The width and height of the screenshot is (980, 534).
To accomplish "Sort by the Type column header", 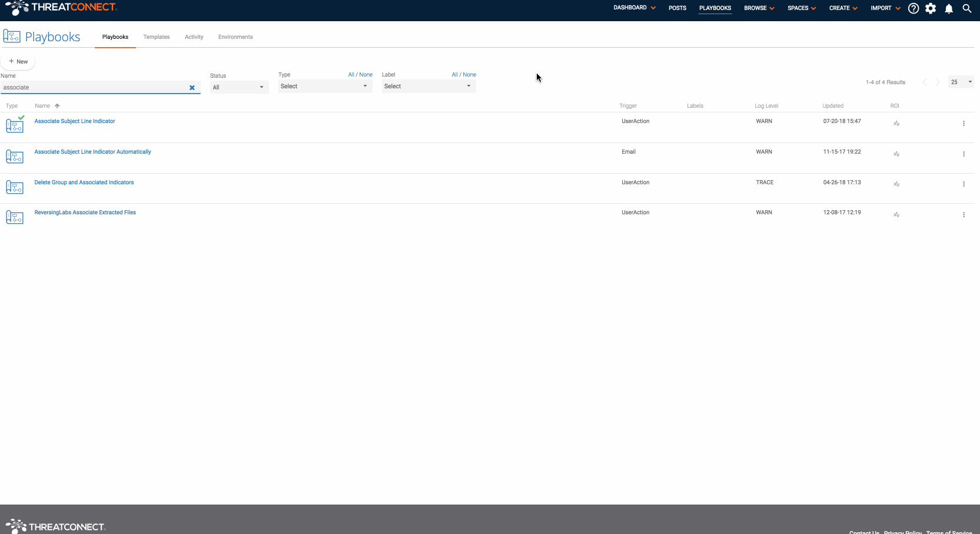I will (x=12, y=106).
